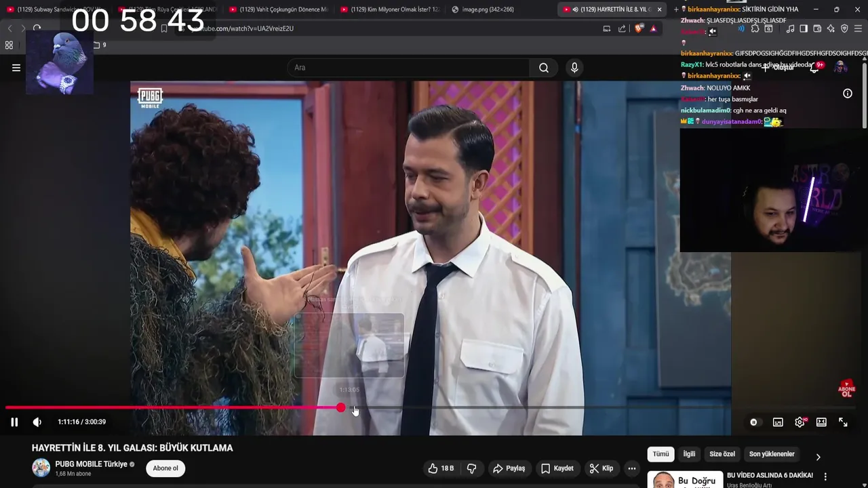Open the PUBG MOBILE Türkiye channel name
The width and height of the screenshot is (868, 488).
pos(92,464)
